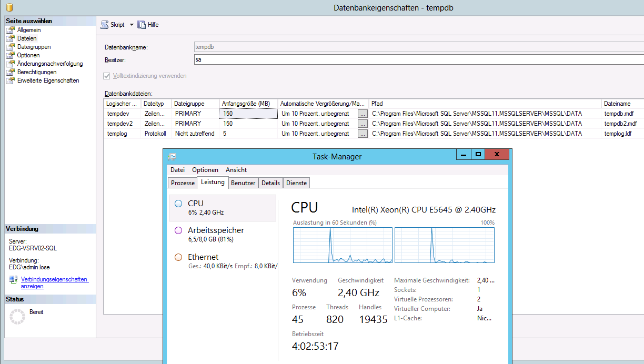Maximize the Task-Manager window

coord(478,155)
